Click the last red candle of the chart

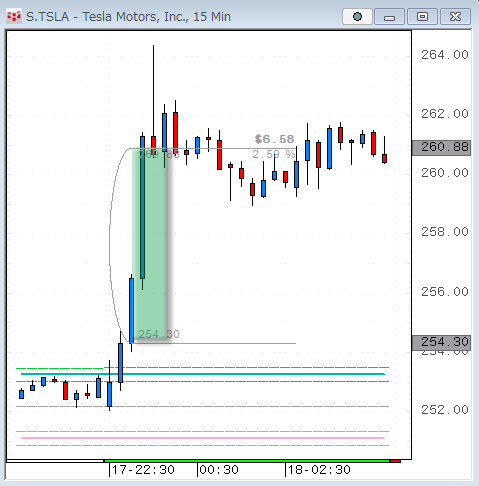[x=384, y=159]
